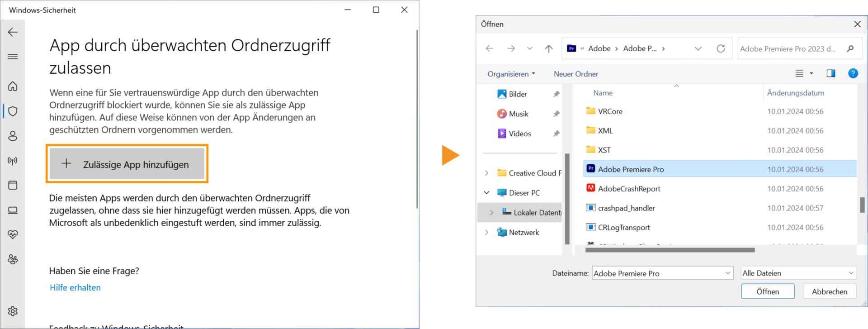The height and width of the screenshot is (329, 868).
Task: Select Netzwerk in navigation pane
Action: coord(518,232)
